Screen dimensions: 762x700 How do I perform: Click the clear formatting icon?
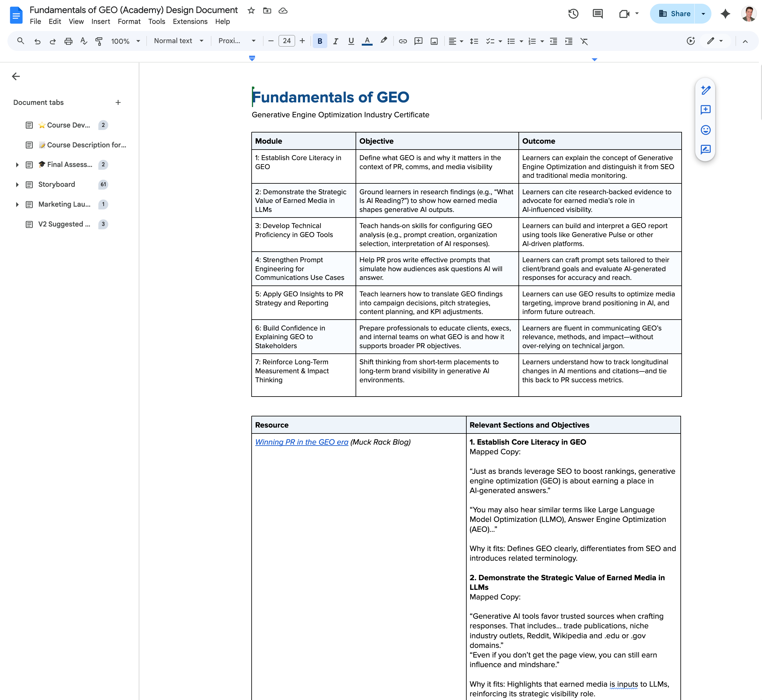click(584, 41)
